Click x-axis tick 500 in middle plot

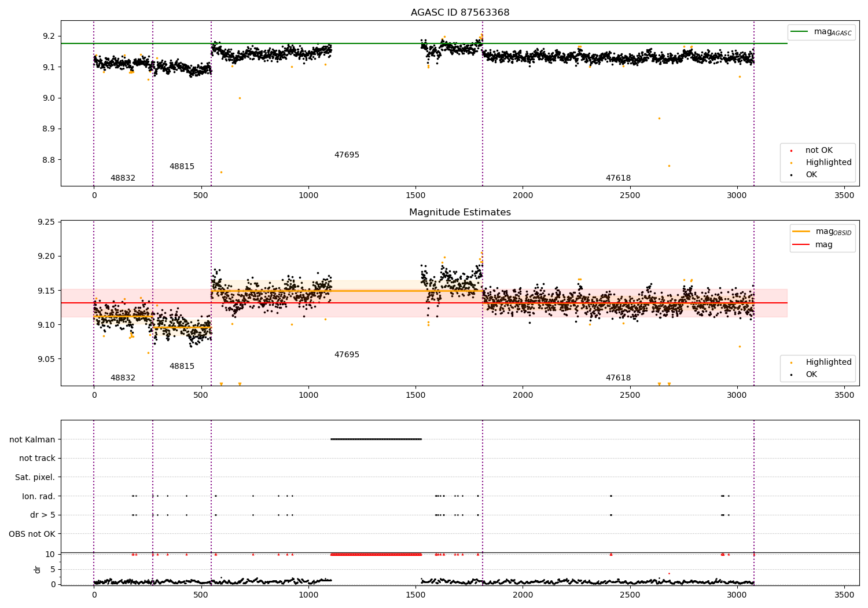coord(201,395)
